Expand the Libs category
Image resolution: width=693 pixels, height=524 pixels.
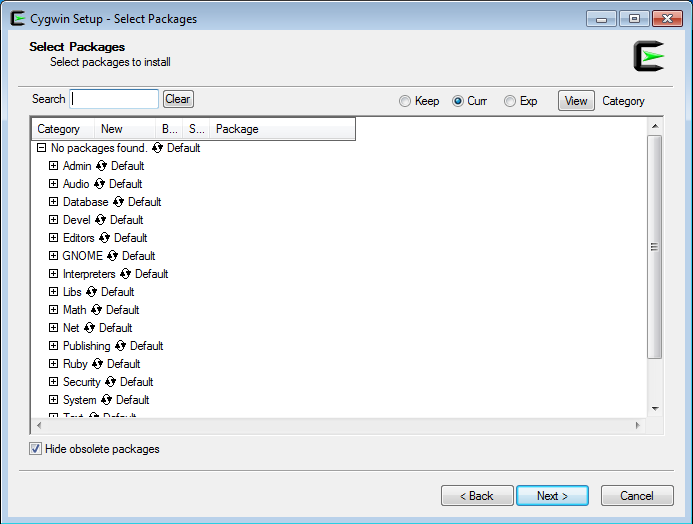(53, 292)
